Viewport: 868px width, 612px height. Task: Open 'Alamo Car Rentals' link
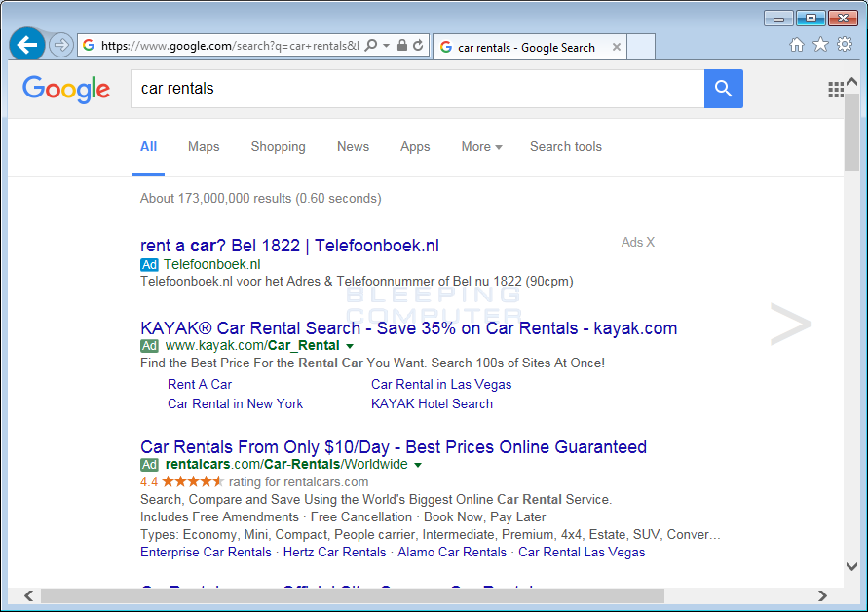click(452, 553)
